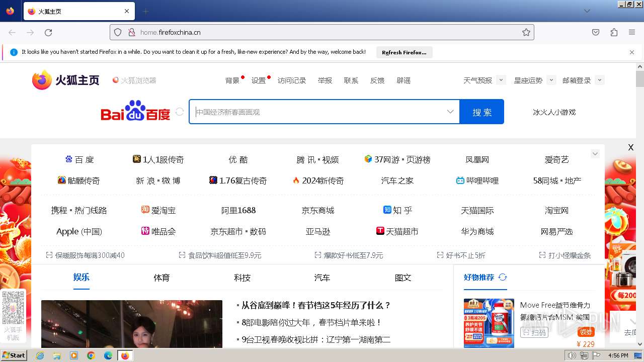
Task: Click the blue 搜索 button
Action: pos(481,112)
